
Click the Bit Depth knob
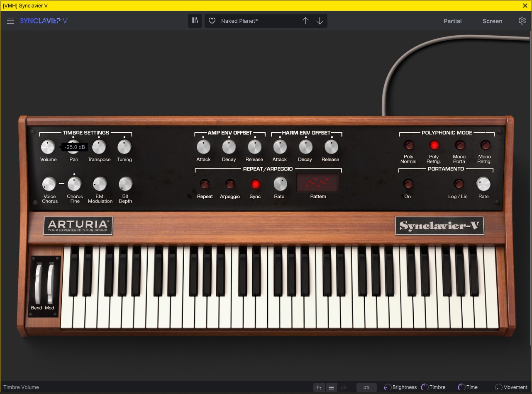125,184
